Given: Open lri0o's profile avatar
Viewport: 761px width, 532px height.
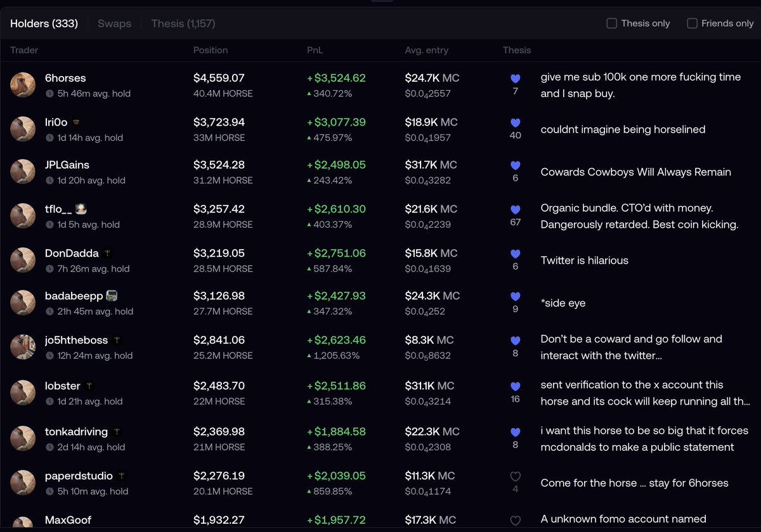Looking at the screenshot, I should [23, 129].
